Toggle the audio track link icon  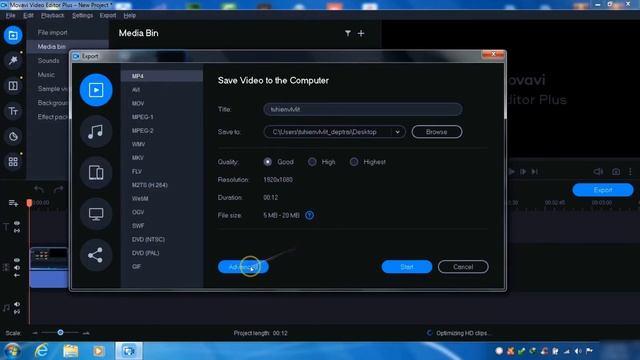click(17, 312)
